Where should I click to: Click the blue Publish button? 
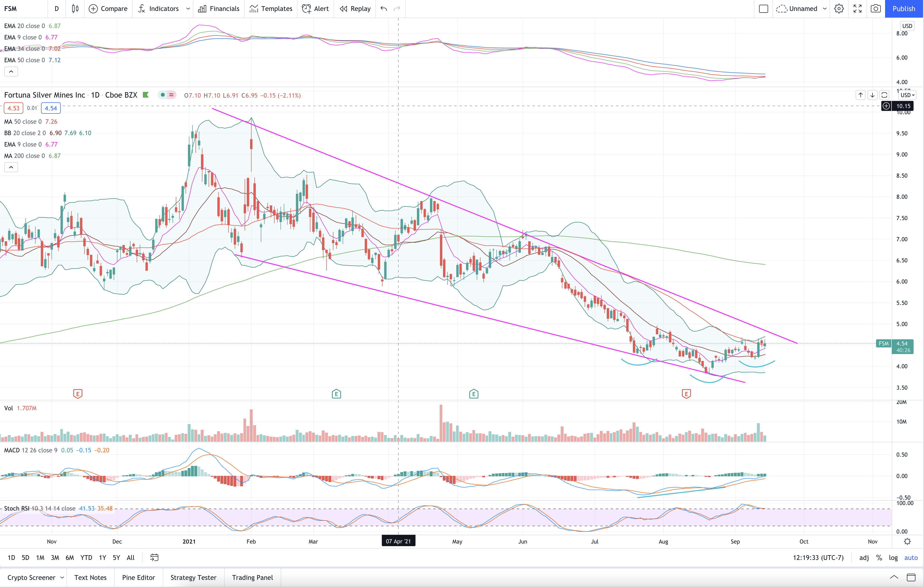[x=904, y=9]
